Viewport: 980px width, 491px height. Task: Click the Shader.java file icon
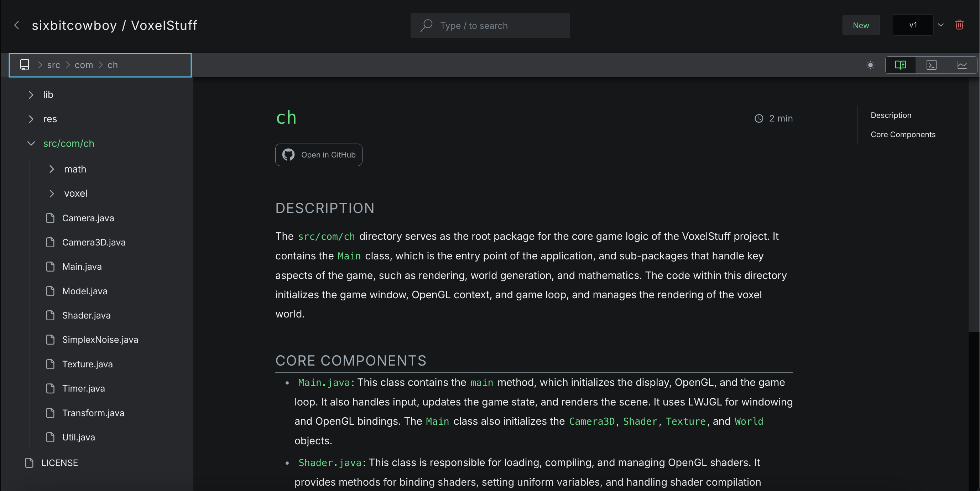(x=50, y=316)
